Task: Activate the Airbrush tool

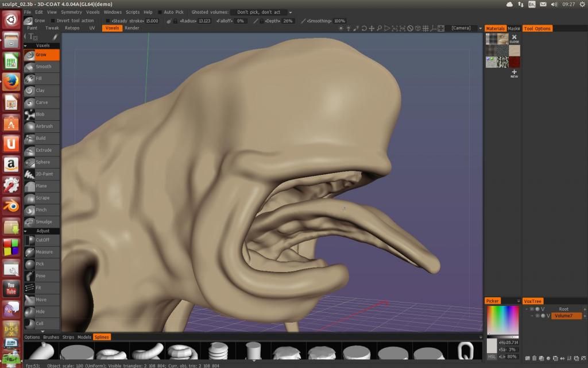Action: pyautogui.click(x=43, y=126)
